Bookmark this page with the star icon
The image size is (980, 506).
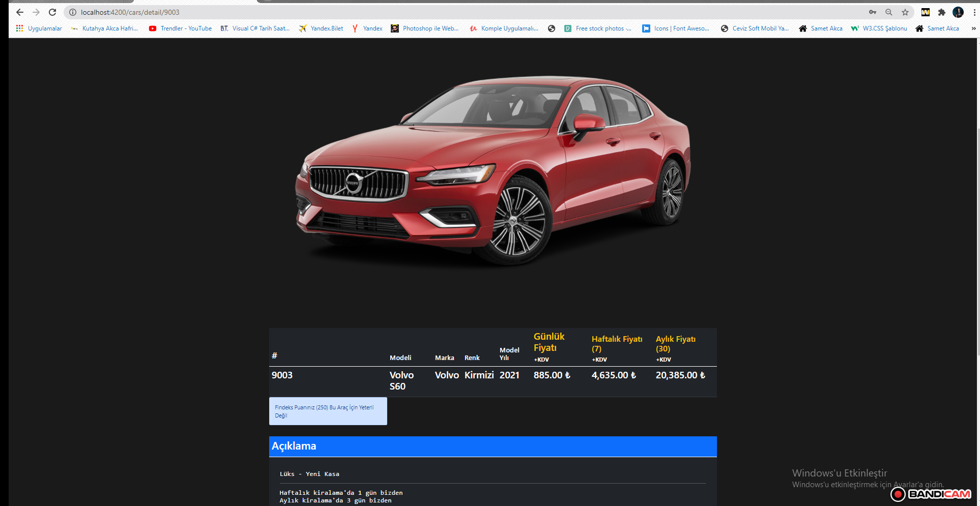tap(905, 12)
